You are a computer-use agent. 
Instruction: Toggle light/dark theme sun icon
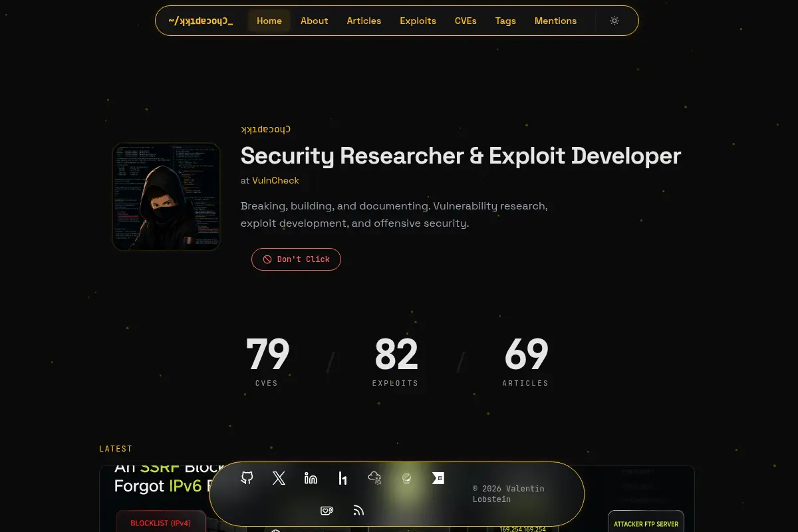click(x=614, y=21)
